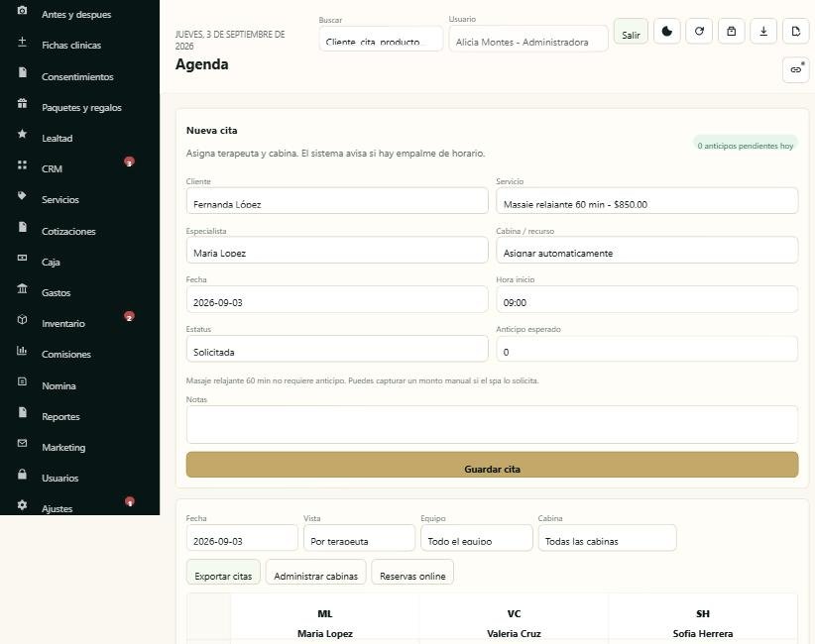Go to Antes y despues menu item

[76, 15]
